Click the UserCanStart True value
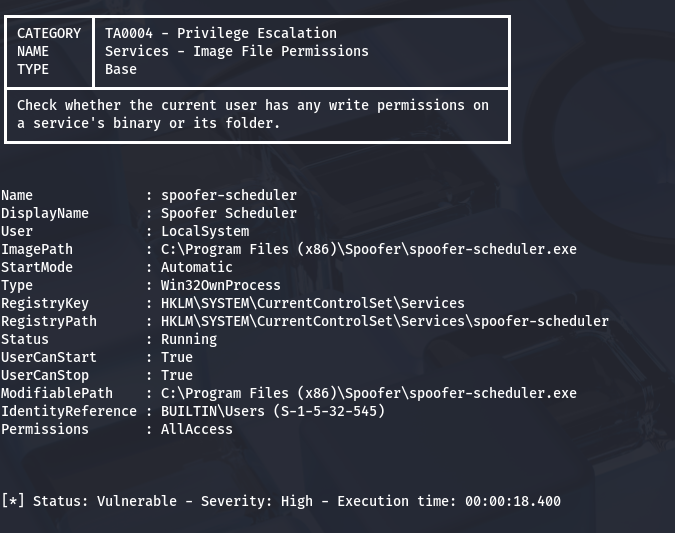This screenshot has width=675, height=533. (176, 357)
